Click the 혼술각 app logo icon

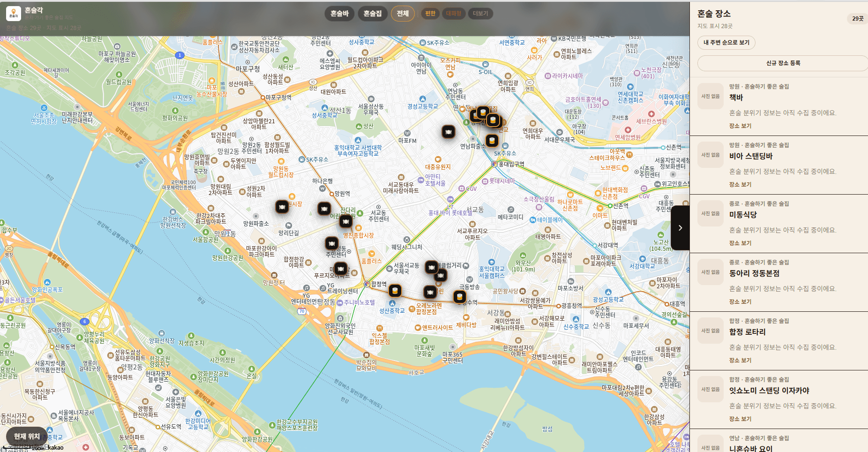coord(14,14)
